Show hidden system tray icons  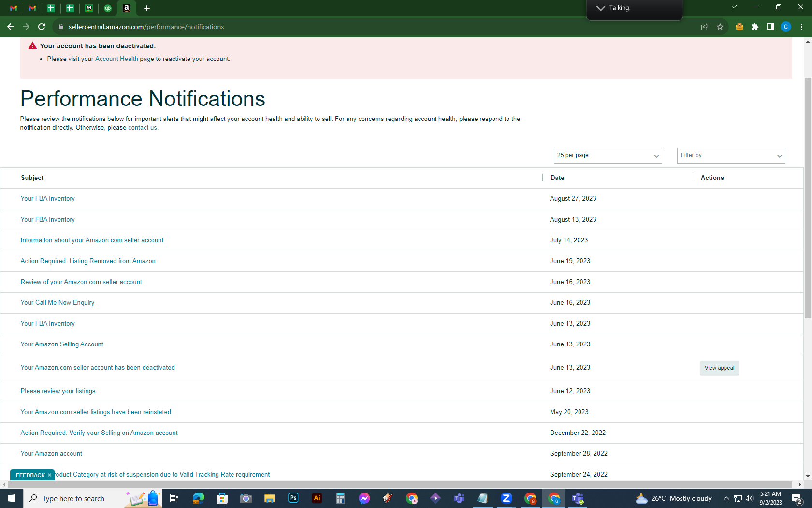(726, 498)
